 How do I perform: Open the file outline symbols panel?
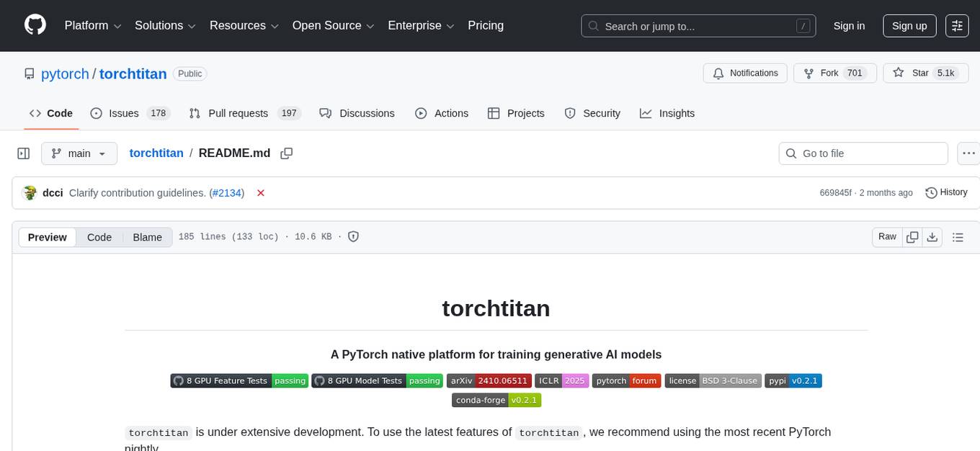958,236
